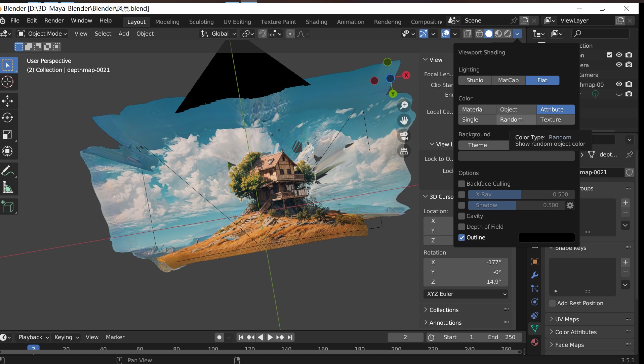Image resolution: width=644 pixels, height=364 pixels.
Task: Switch to the Sculpting workspace tab
Action: pyautogui.click(x=201, y=22)
